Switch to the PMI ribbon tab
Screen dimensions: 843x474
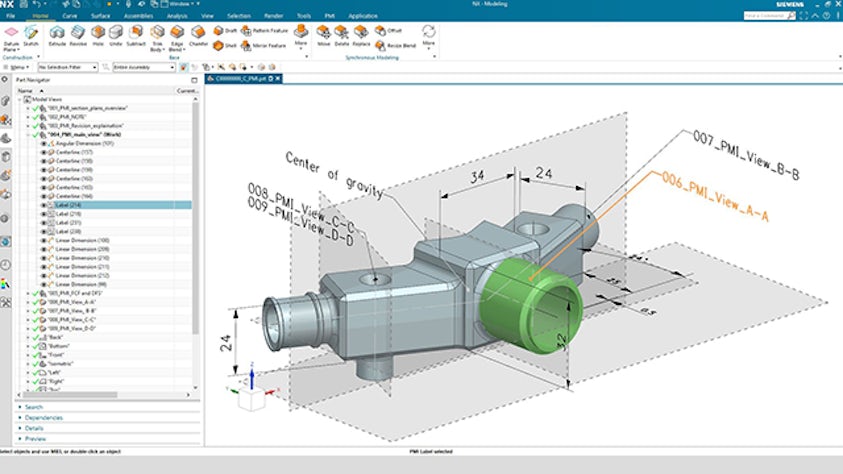click(330, 16)
